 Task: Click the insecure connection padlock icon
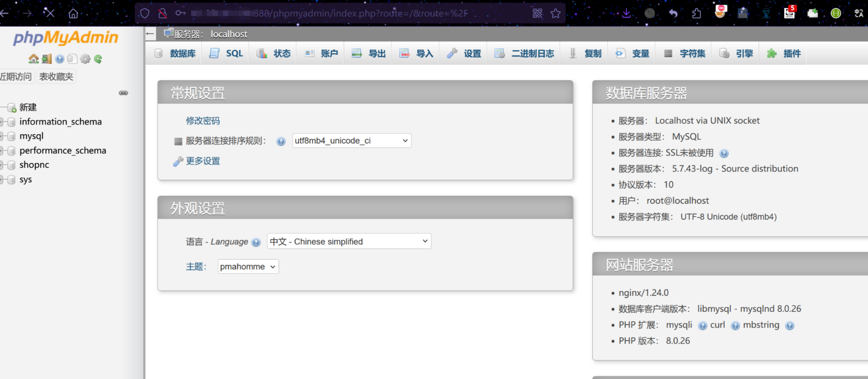coord(163,13)
